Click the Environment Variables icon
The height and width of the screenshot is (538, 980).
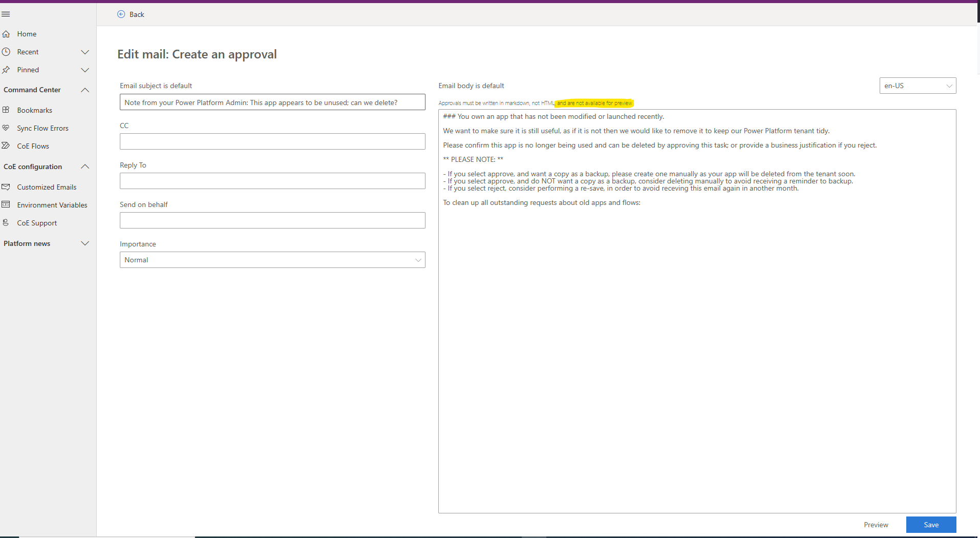click(6, 204)
